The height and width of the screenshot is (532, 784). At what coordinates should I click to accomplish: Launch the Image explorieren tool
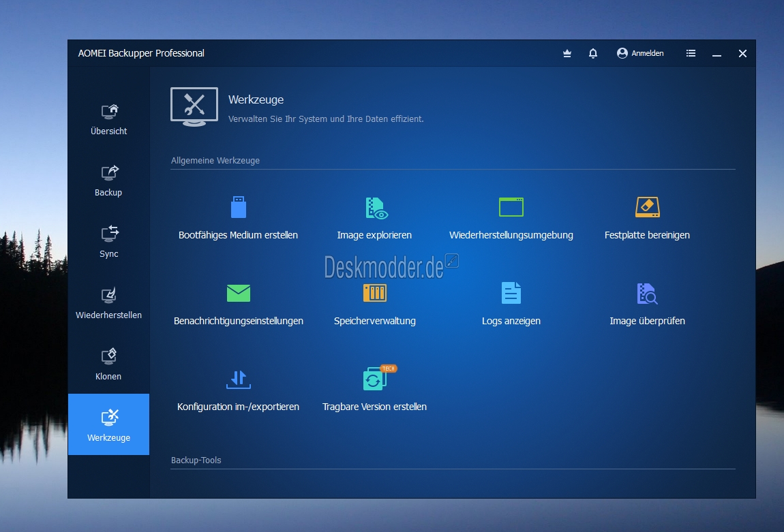tap(374, 218)
